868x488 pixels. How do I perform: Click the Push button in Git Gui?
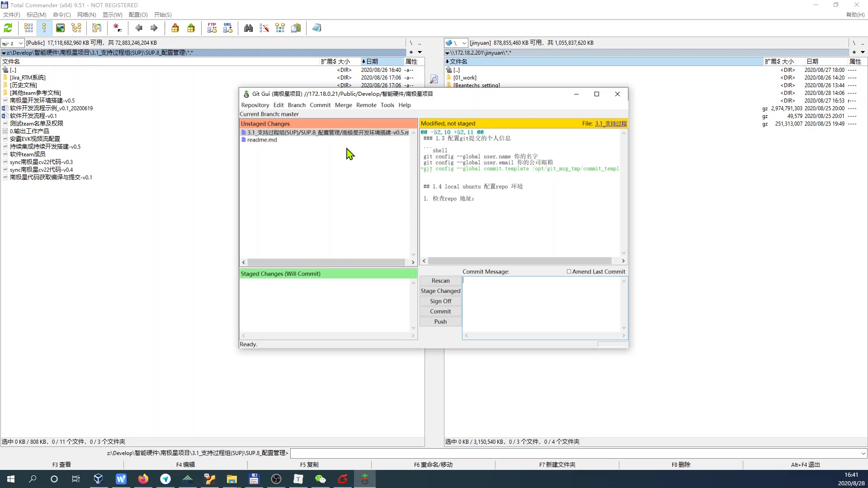tap(441, 321)
